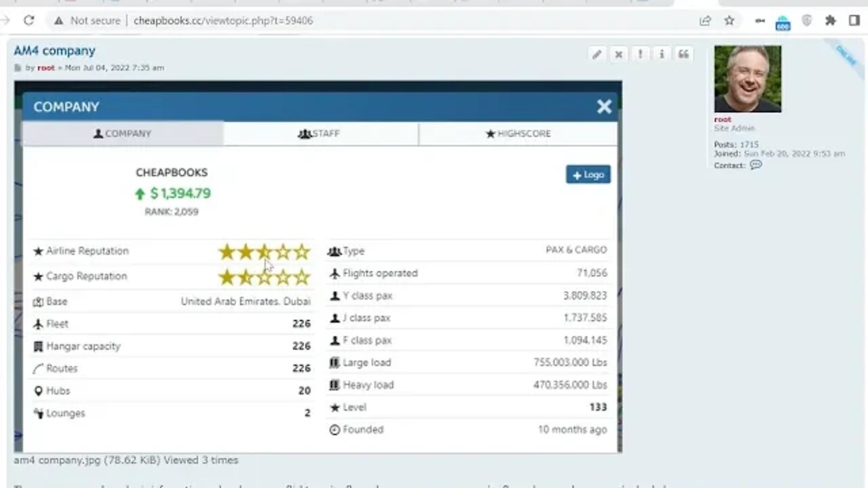
Task: Open the root username link under the avatar
Action: (723, 119)
